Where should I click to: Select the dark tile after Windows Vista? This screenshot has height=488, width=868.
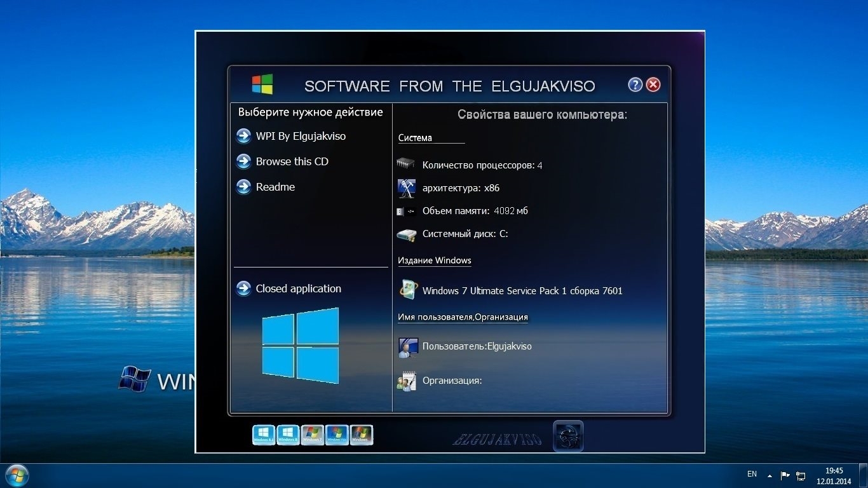(x=361, y=435)
